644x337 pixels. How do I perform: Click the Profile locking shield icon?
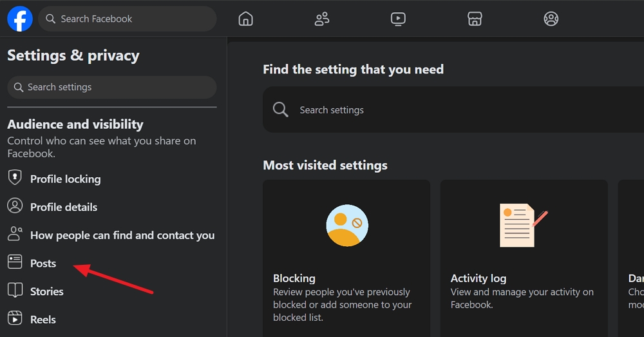pos(15,178)
